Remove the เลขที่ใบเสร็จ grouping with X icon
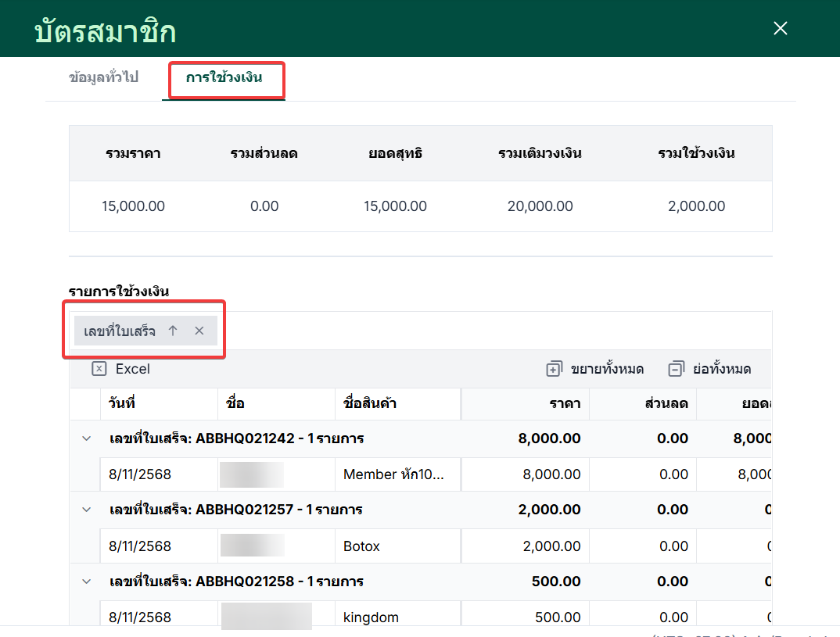840x637 pixels. [199, 331]
